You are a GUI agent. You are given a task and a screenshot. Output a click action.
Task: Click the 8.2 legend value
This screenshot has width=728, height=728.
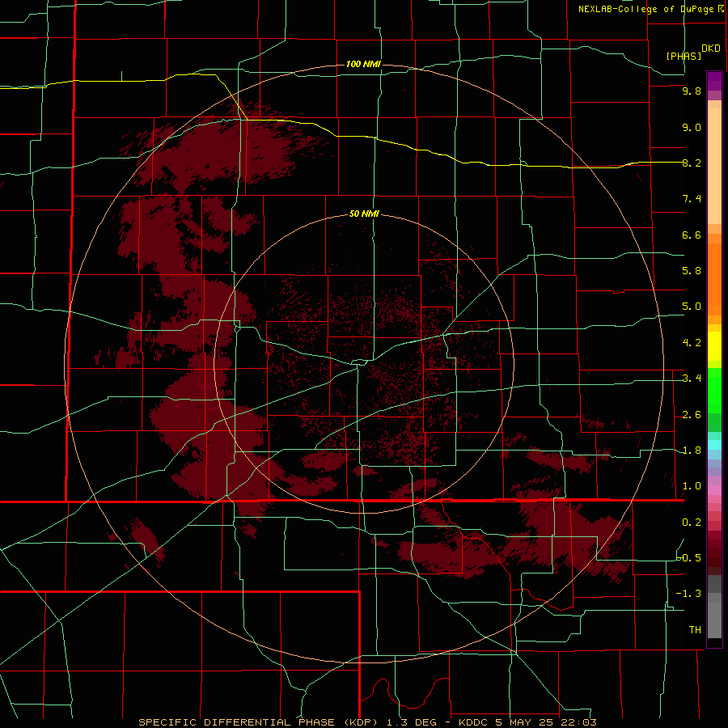click(692, 163)
